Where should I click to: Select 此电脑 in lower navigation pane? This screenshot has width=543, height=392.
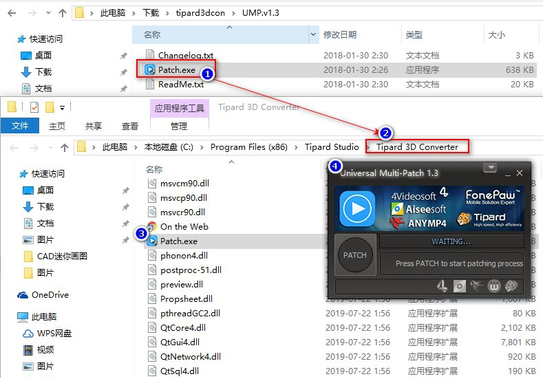pyautogui.click(x=37, y=317)
